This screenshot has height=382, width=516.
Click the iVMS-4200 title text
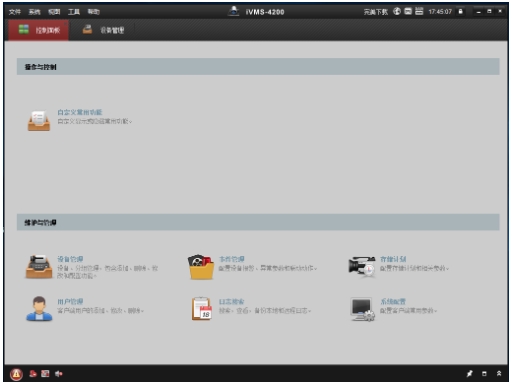(265, 12)
